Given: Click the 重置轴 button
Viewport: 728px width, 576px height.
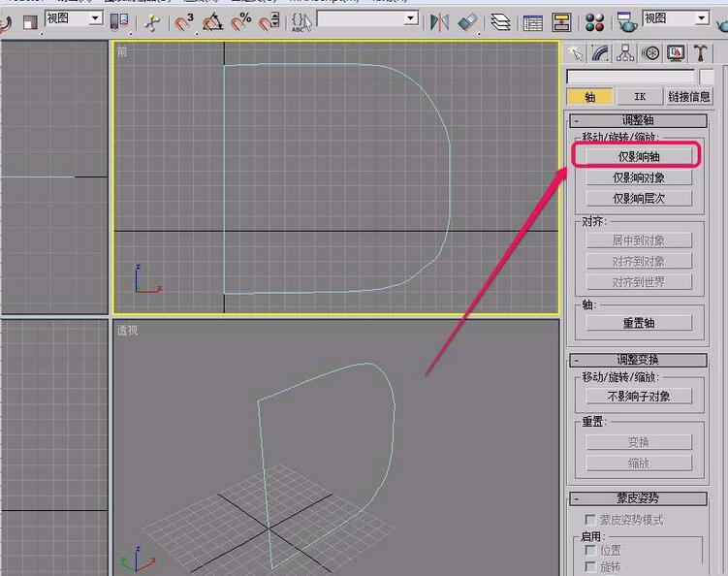Looking at the screenshot, I should (639, 323).
